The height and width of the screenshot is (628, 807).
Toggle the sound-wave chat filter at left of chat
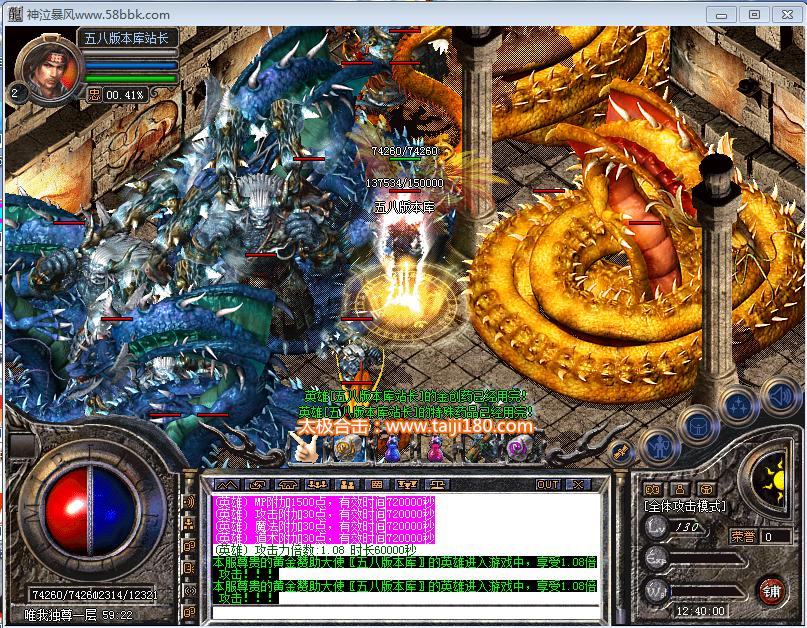point(189,501)
